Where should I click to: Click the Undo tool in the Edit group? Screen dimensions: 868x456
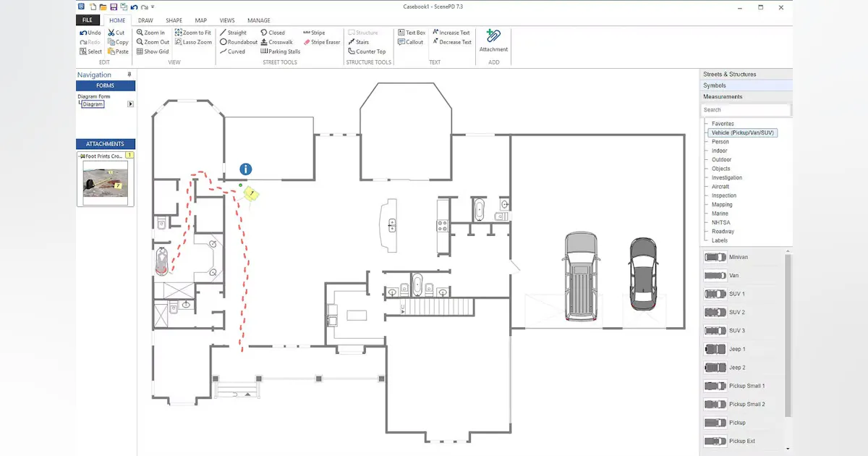(x=90, y=33)
